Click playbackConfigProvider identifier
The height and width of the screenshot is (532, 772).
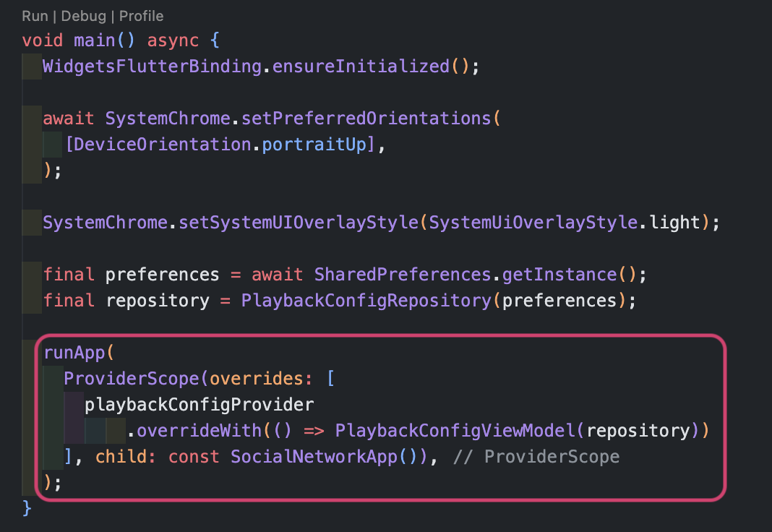[x=200, y=405]
